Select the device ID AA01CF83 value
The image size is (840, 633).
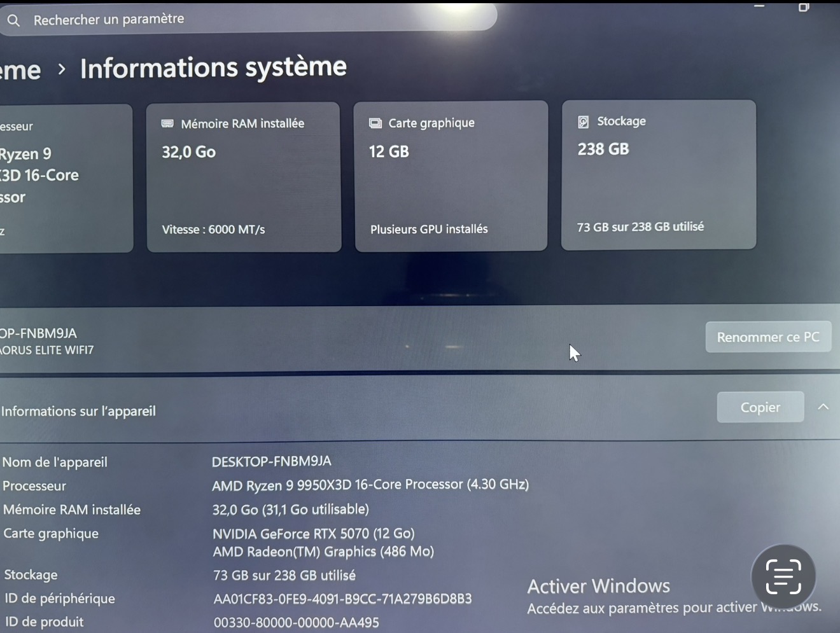[343, 599]
